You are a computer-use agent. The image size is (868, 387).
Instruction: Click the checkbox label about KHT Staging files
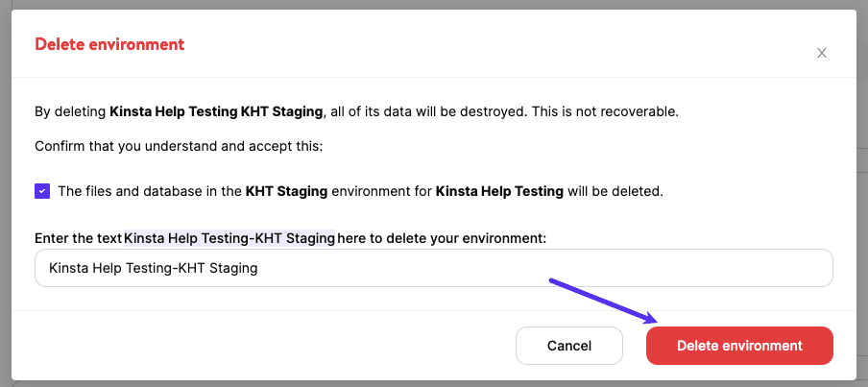click(360, 191)
